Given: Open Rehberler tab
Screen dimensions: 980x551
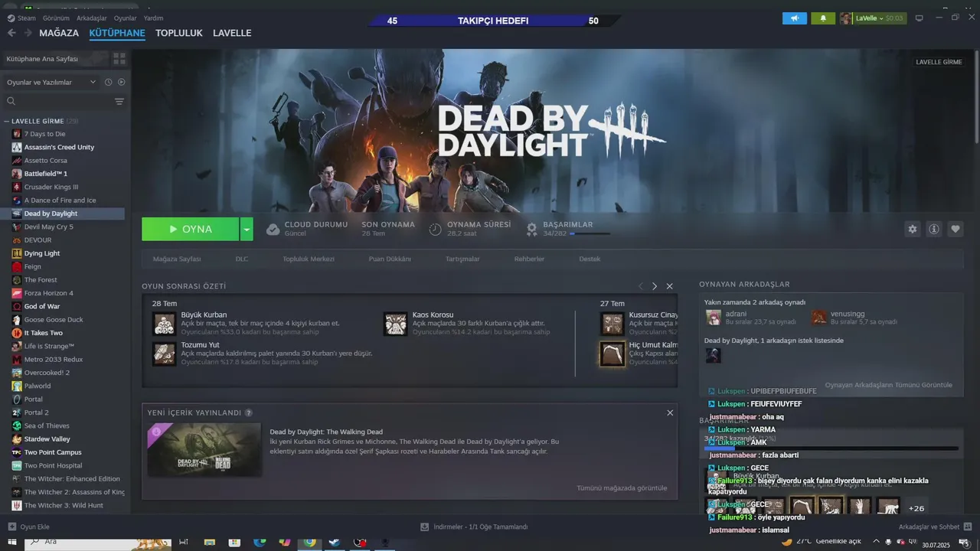Looking at the screenshot, I should tap(529, 259).
